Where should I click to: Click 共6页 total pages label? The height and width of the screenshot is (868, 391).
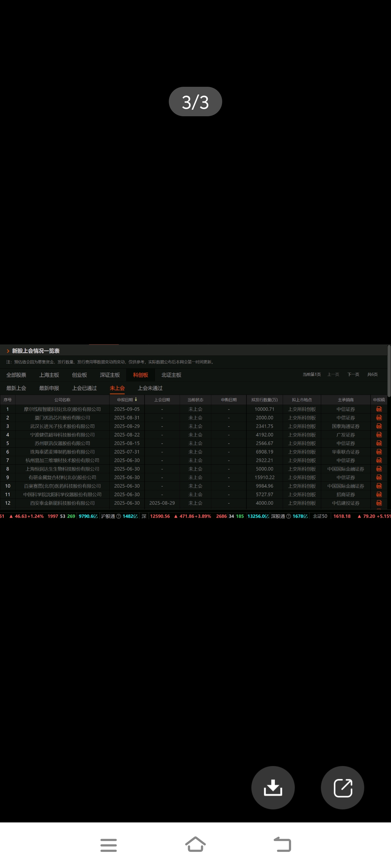372,374
